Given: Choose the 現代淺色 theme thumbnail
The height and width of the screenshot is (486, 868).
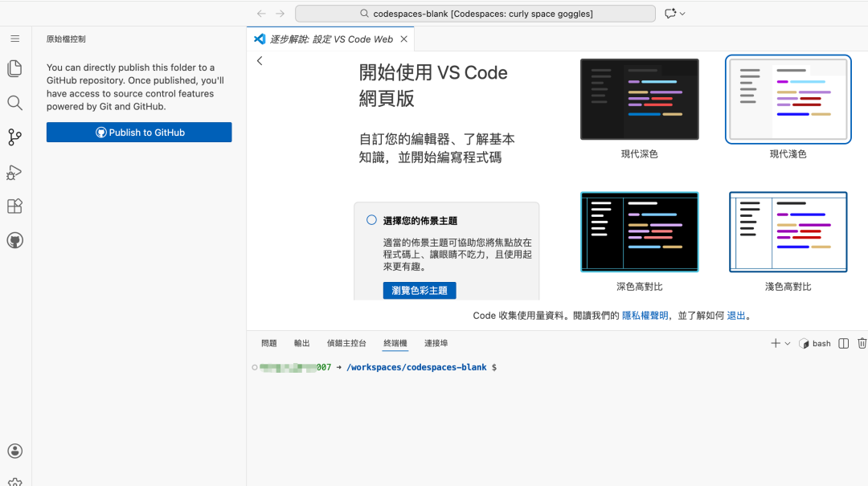Looking at the screenshot, I should tap(788, 100).
